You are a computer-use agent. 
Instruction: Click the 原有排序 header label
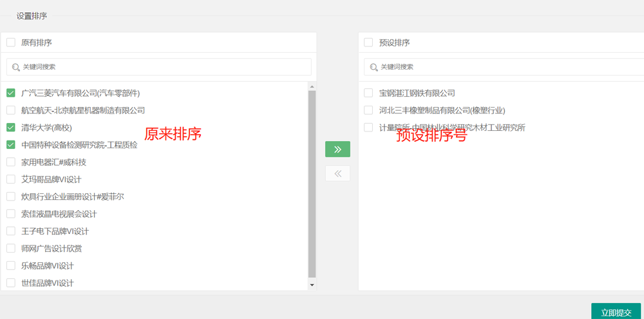pos(36,43)
